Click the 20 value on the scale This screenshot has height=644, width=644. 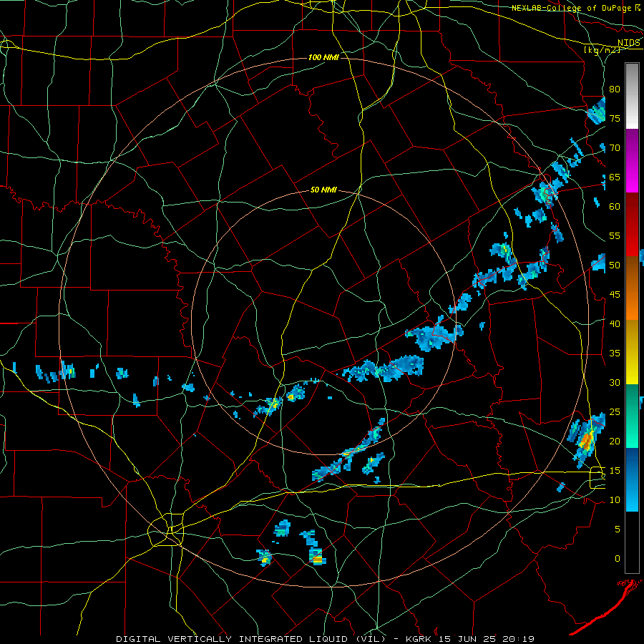click(615, 441)
